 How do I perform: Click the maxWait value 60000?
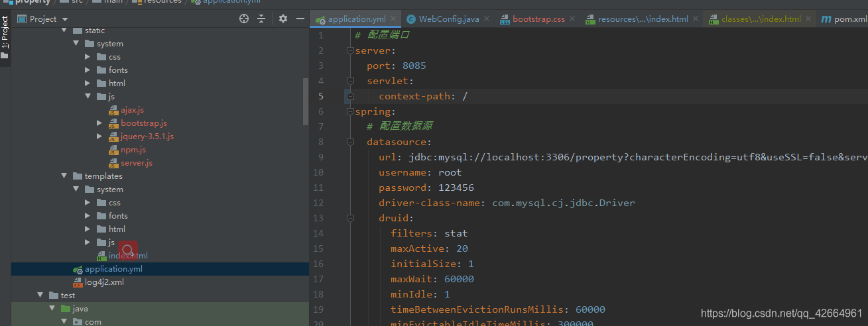point(459,279)
